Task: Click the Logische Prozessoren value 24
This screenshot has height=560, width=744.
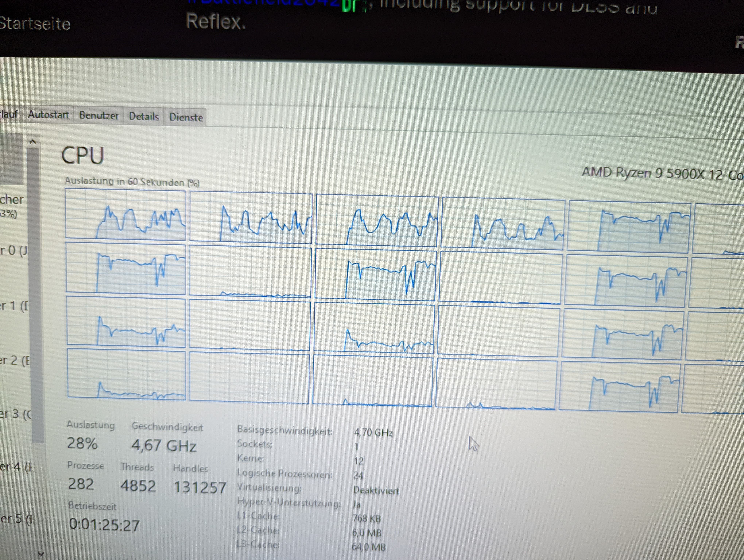Action: click(358, 475)
